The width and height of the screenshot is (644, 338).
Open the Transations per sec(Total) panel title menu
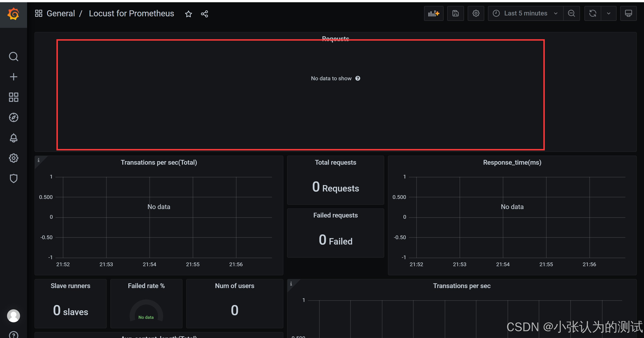[x=159, y=163]
